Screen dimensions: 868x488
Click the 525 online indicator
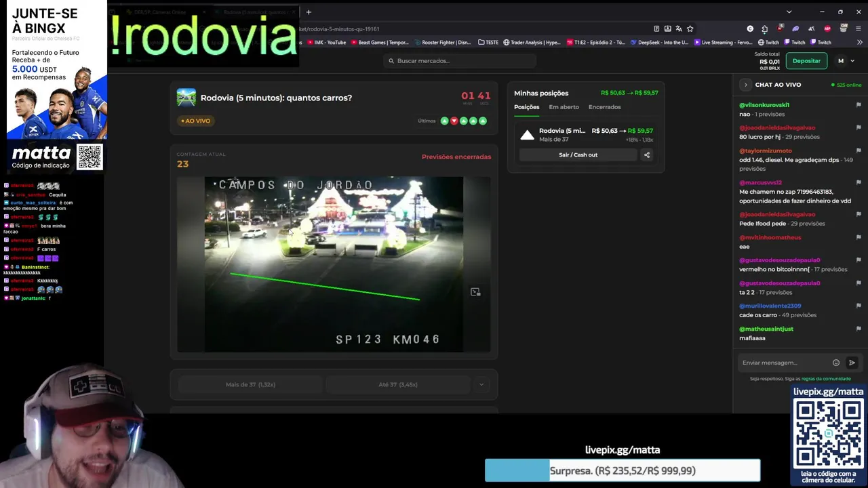[x=846, y=85]
